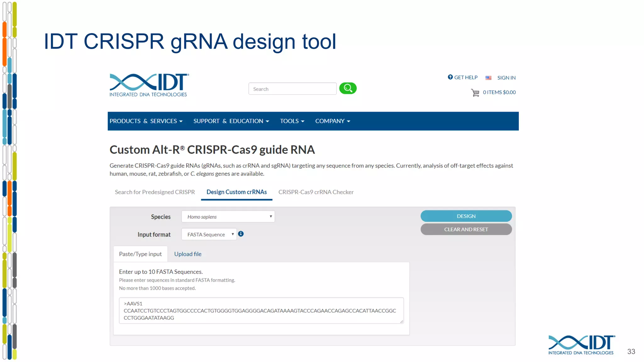
Task: Open the 0 ITEMS $0.00 cart link
Action: 499,92
